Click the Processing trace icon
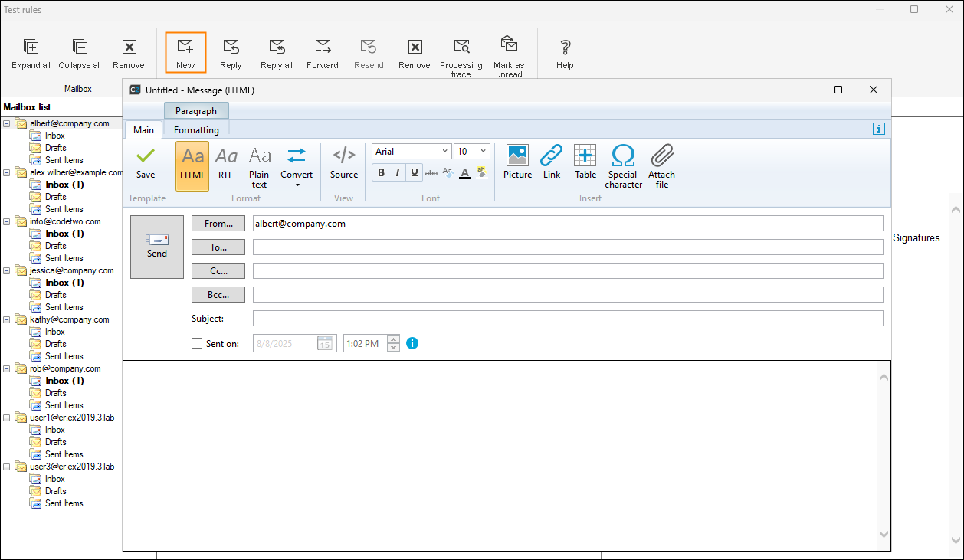Viewport: 964px width, 560px height. [x=461, y=47]
